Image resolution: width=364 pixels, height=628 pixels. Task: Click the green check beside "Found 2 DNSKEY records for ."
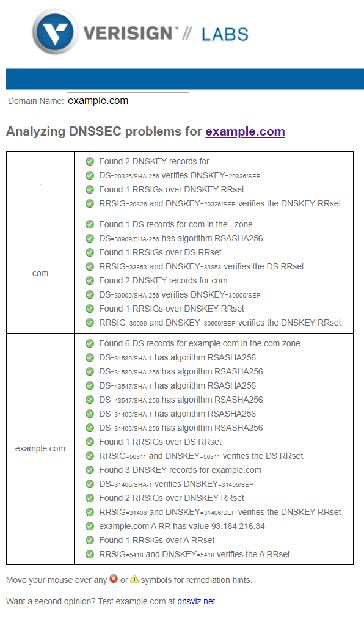90,161
